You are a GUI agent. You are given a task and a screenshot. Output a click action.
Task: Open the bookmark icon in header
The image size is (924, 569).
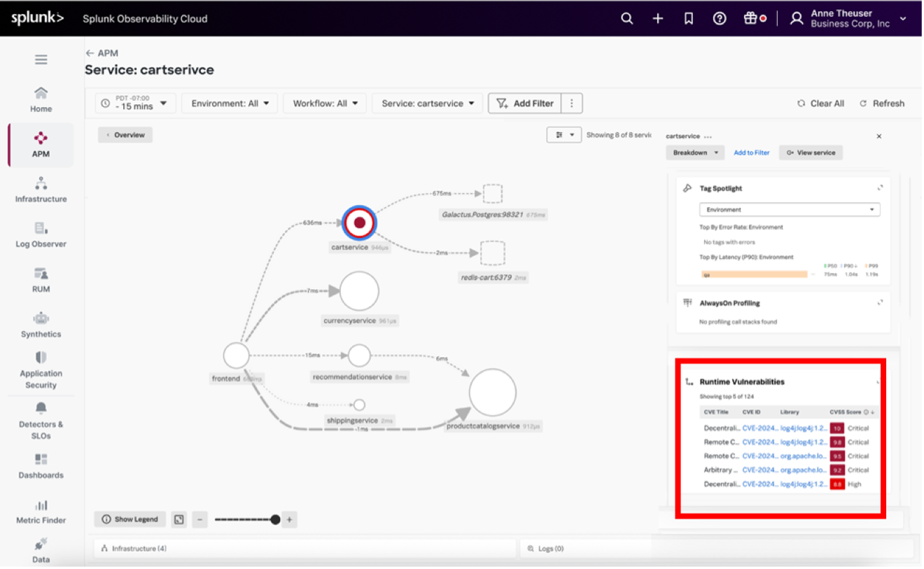pos(688,19)
